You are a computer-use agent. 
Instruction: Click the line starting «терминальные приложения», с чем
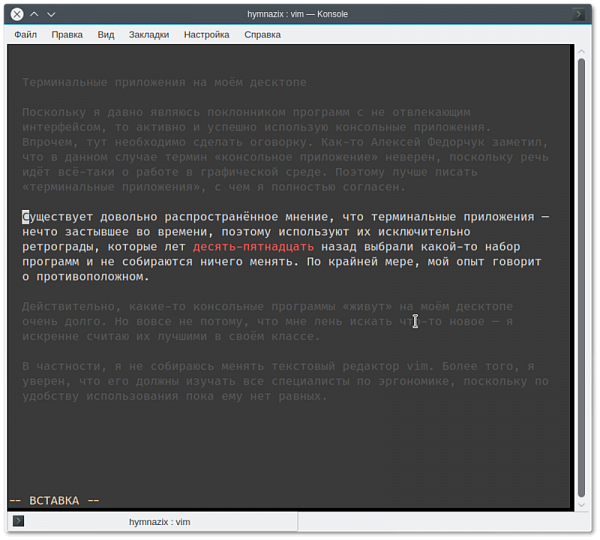(214, 187)
